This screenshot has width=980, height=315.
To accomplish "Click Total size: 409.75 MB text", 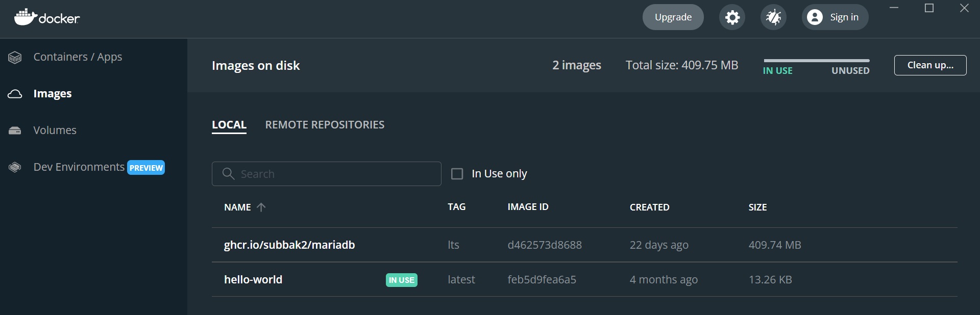I will [682, 65].
